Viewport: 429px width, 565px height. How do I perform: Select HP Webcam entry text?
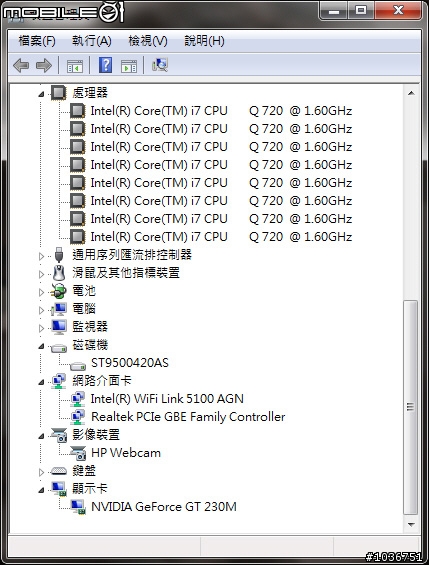(x=126, y=453)
